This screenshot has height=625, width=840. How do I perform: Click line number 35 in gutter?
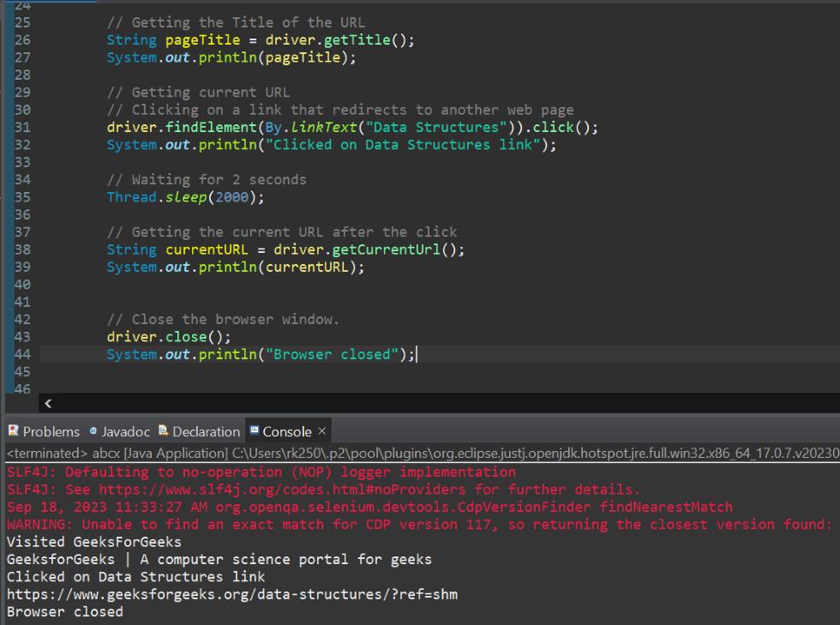point(22,196)
